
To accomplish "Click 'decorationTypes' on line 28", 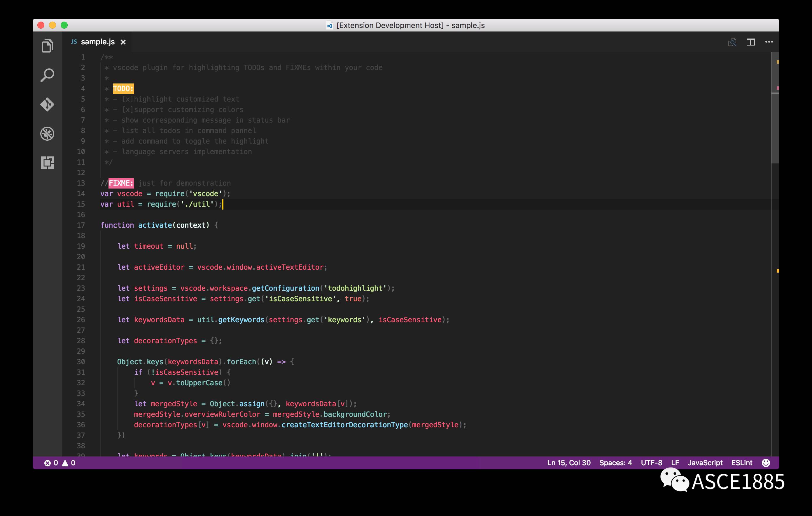I will [x=165, y=341].
